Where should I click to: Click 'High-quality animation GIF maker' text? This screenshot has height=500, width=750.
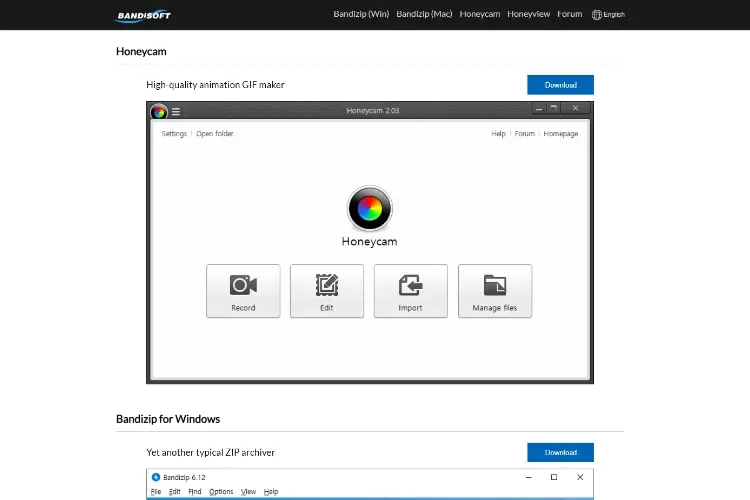click(x=215, y=85)
